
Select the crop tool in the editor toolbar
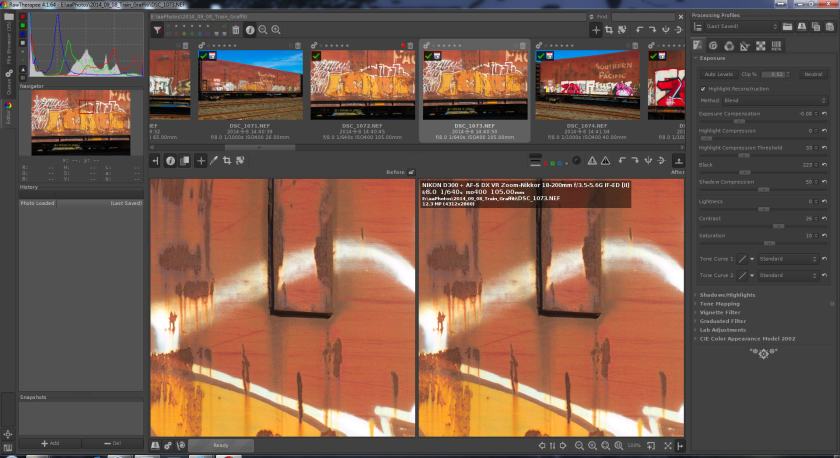point(227,160)
